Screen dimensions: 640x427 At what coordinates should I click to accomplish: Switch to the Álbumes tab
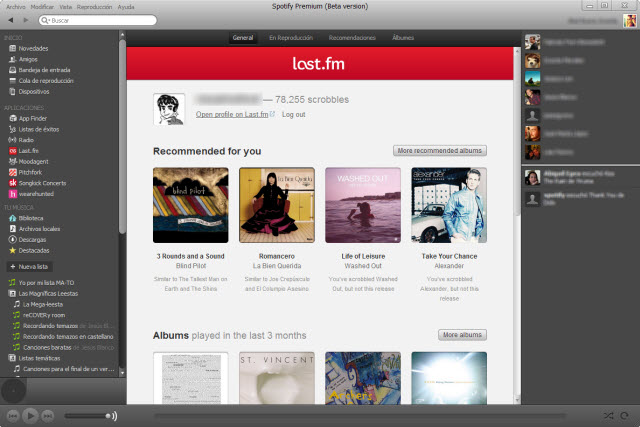403,38
